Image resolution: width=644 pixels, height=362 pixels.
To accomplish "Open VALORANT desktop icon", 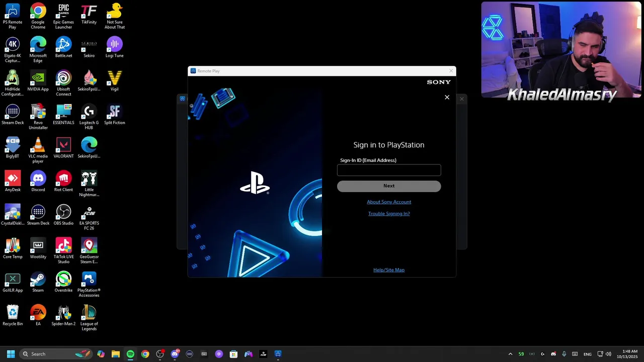I will coord(63,148).
